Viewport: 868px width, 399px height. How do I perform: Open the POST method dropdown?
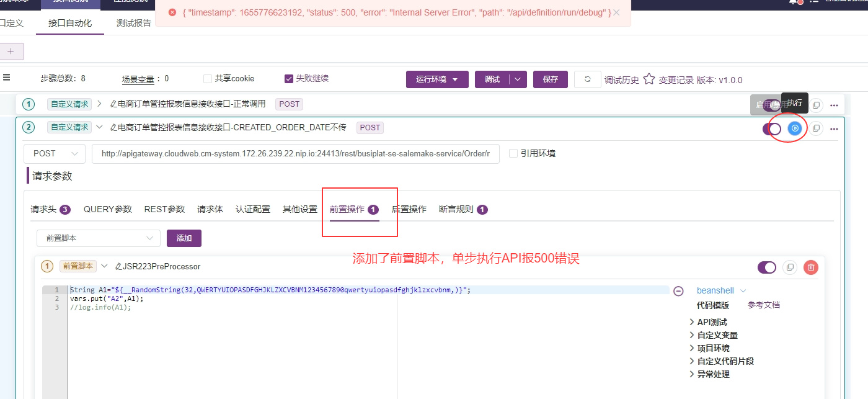coord(54,153)
